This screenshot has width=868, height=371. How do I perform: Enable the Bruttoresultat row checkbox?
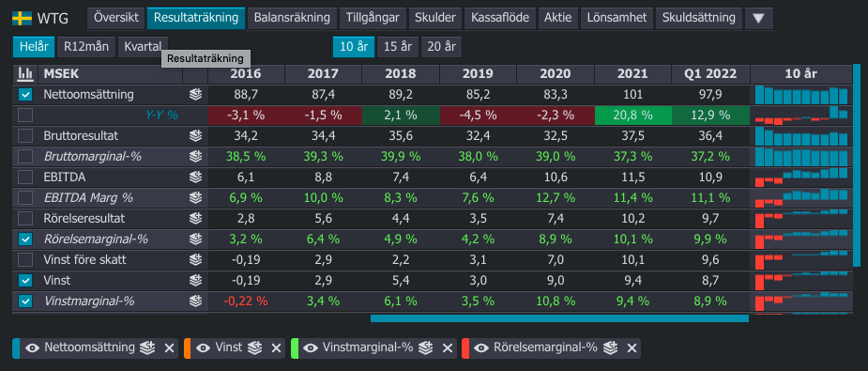[x=25, y=135]
